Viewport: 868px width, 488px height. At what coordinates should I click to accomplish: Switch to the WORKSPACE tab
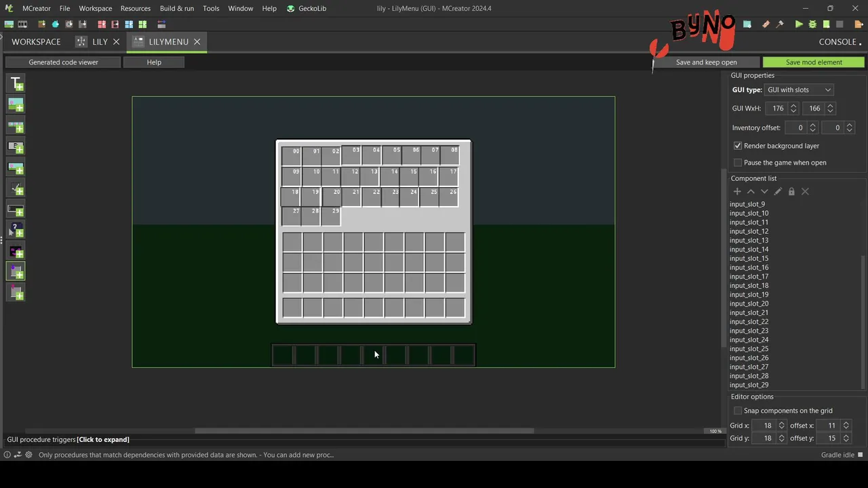coord(36,41)
